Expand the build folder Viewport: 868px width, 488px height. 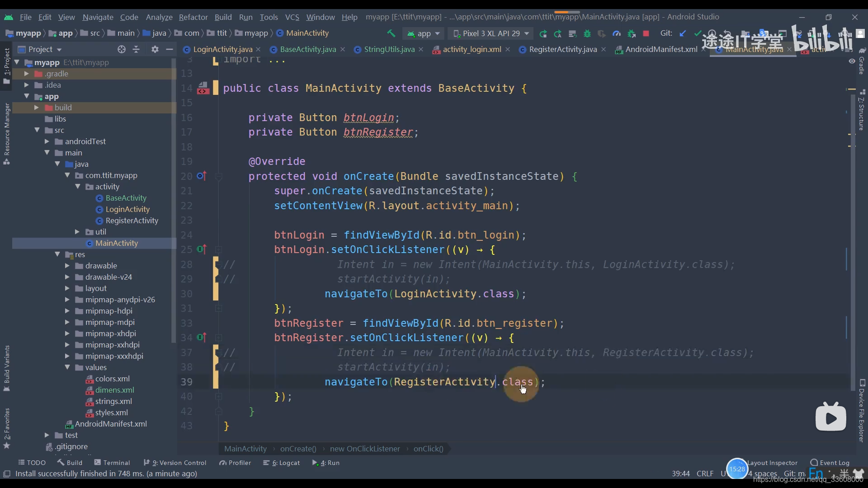pyautogui.click(x=37, y=108)
